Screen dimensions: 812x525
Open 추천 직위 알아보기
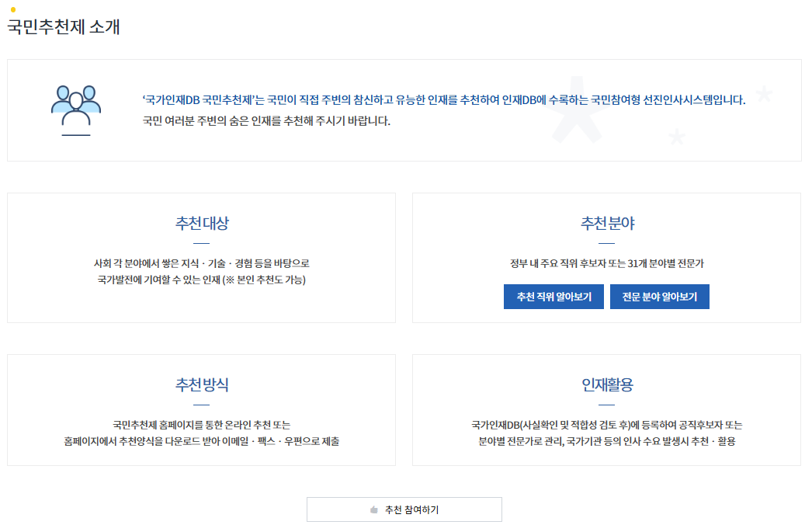tap(553, 297)
